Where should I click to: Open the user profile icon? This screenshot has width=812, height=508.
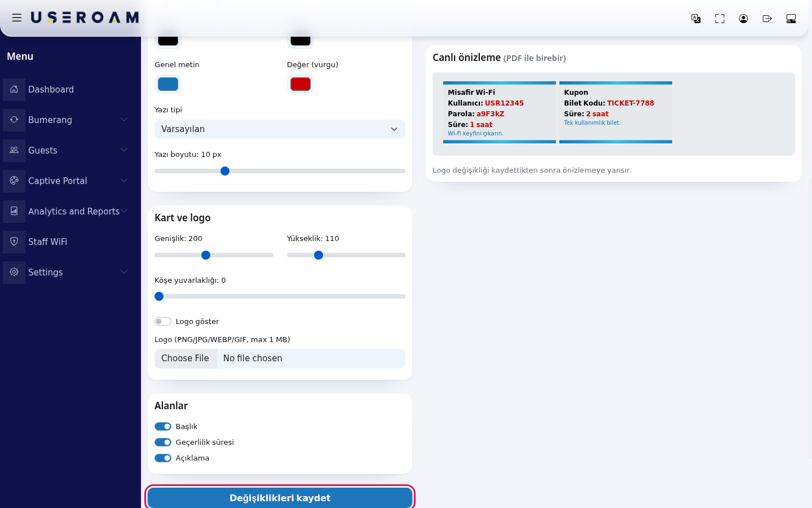743,19
